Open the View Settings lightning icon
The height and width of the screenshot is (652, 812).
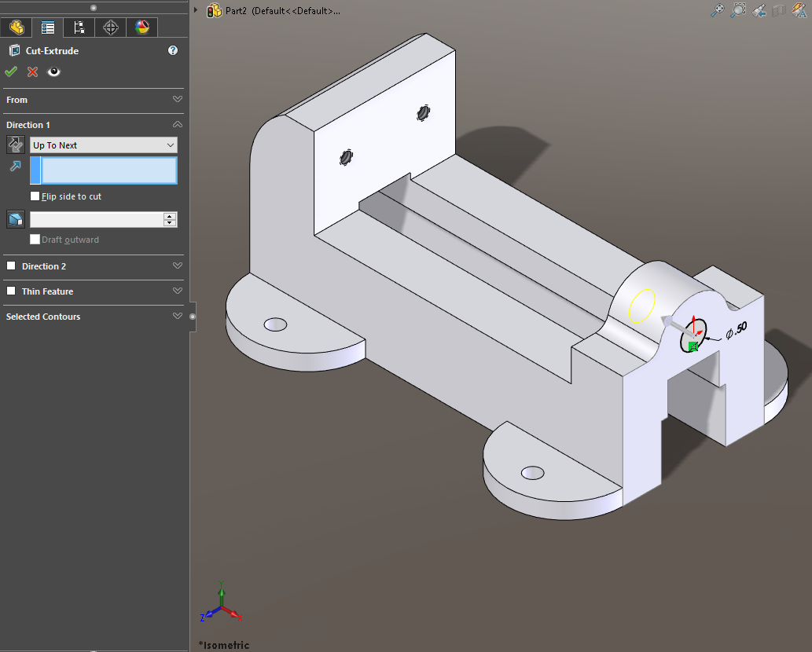[799, 10]
